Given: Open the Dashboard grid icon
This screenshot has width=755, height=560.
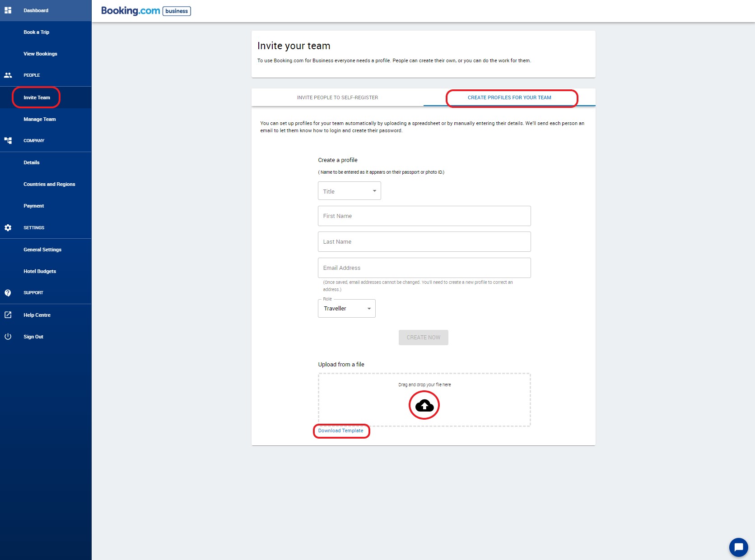Looking at the screenshot, I should tap(8, 10).
